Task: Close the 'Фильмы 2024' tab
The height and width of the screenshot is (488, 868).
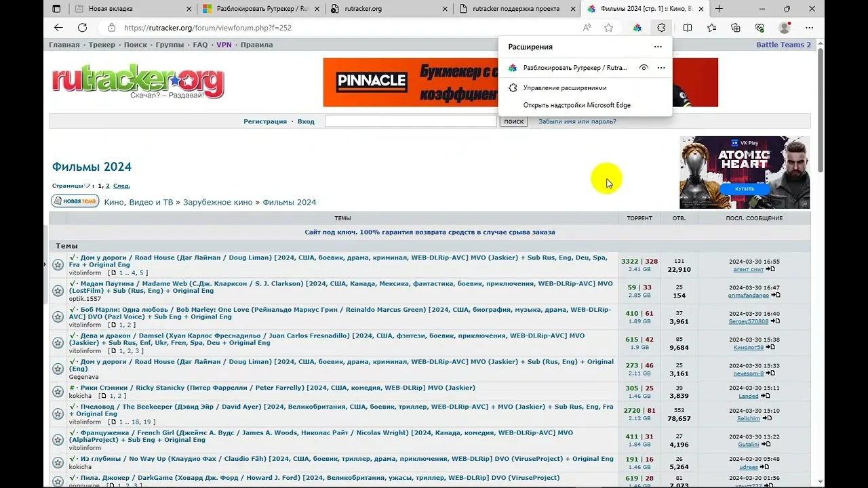Action: pyautogui.click(x=701, y=9)
